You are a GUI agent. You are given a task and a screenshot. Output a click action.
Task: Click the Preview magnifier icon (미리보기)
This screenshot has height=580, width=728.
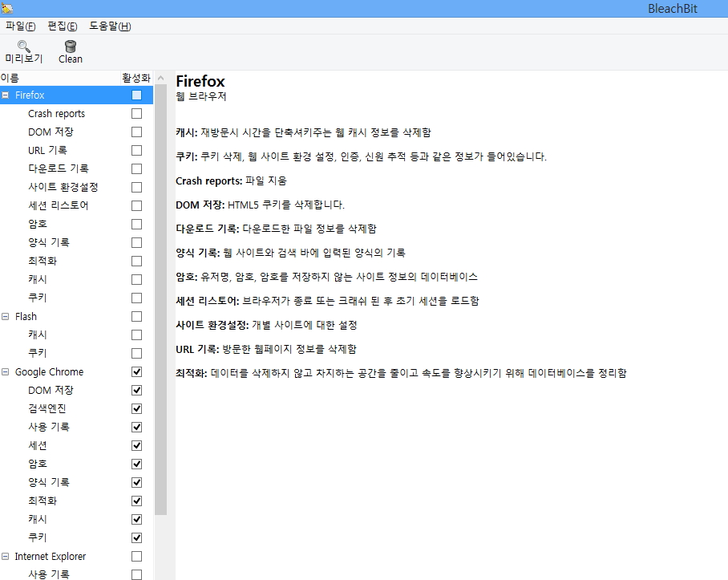coord(24,46)
